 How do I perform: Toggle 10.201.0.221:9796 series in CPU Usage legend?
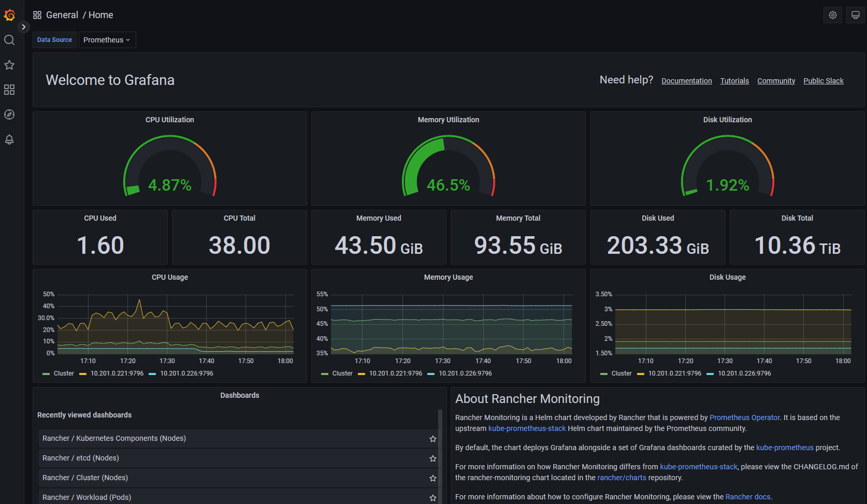coord(117,373)
